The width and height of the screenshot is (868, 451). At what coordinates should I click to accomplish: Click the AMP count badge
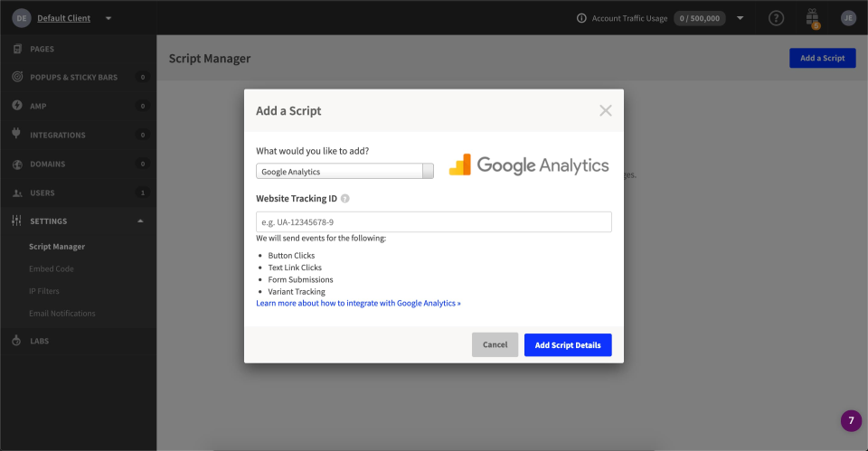142,106
